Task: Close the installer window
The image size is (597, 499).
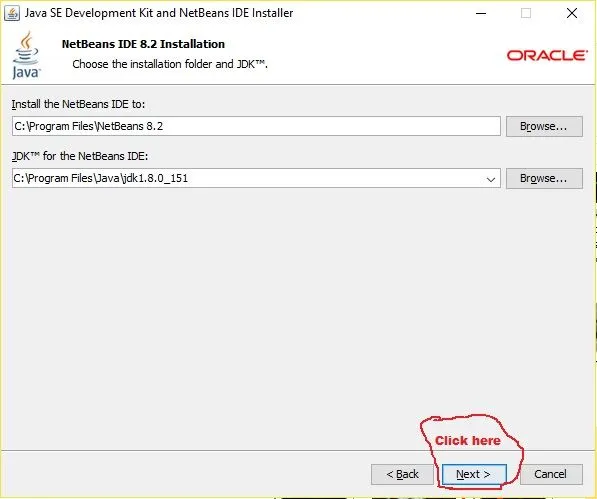Action: pos(571,13)
